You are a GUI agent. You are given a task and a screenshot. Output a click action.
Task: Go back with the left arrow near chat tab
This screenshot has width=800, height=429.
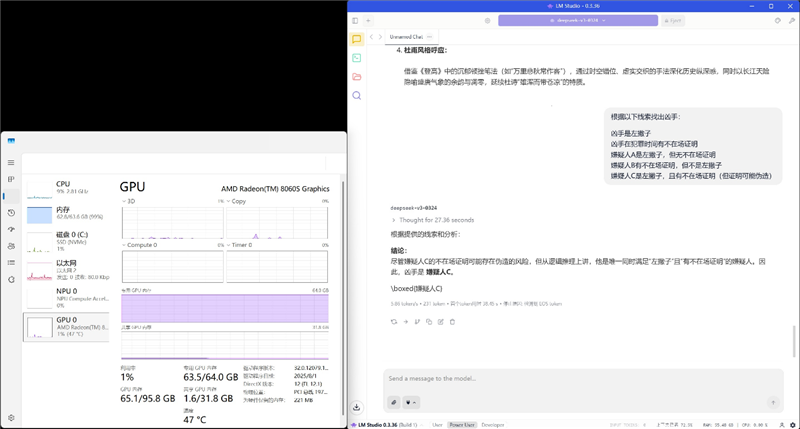coord(371,37)
